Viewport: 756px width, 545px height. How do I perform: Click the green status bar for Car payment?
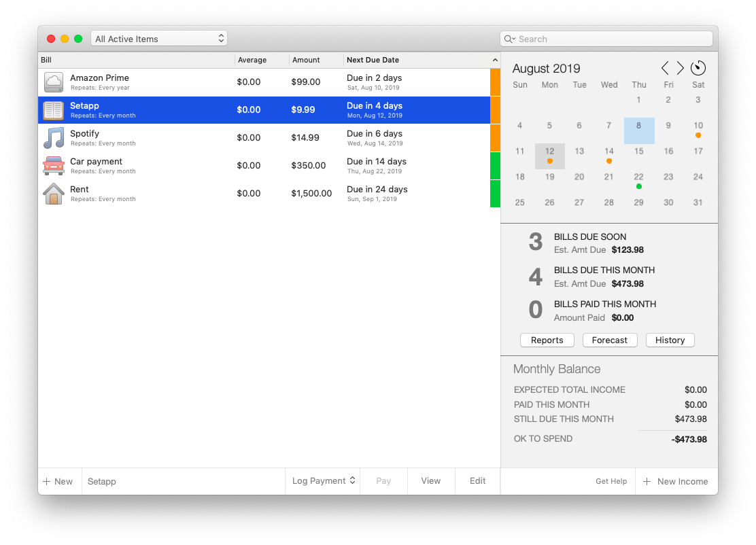tap(495, 166)
